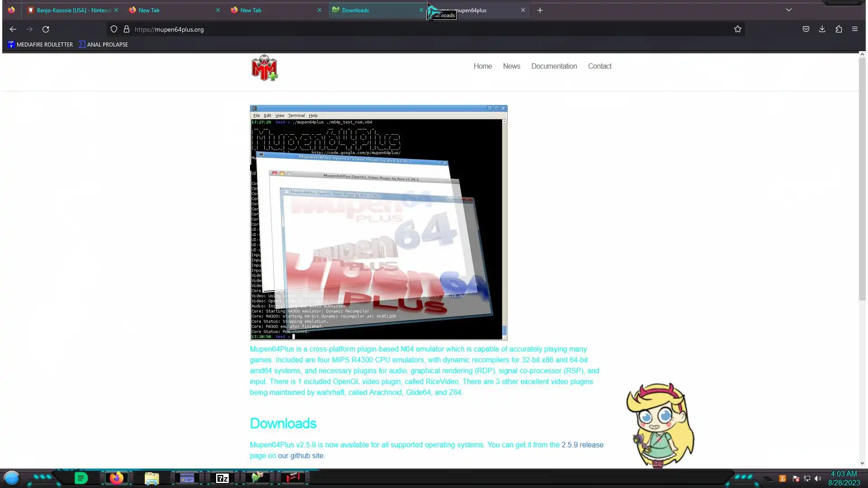Open the News navigation item
Image resolution: width=868 pixels, height=488 pixels.
511,66
